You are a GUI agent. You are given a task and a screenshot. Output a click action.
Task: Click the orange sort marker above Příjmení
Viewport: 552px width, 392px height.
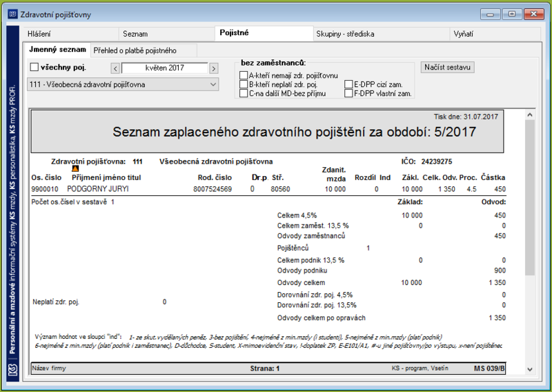[x=75, y=168]
